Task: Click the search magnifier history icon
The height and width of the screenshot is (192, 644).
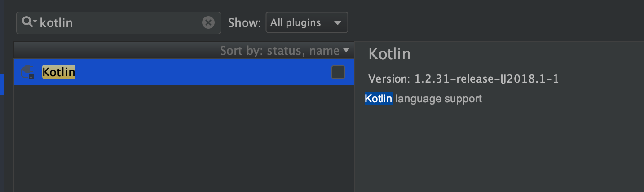Action: pos(29,22)
